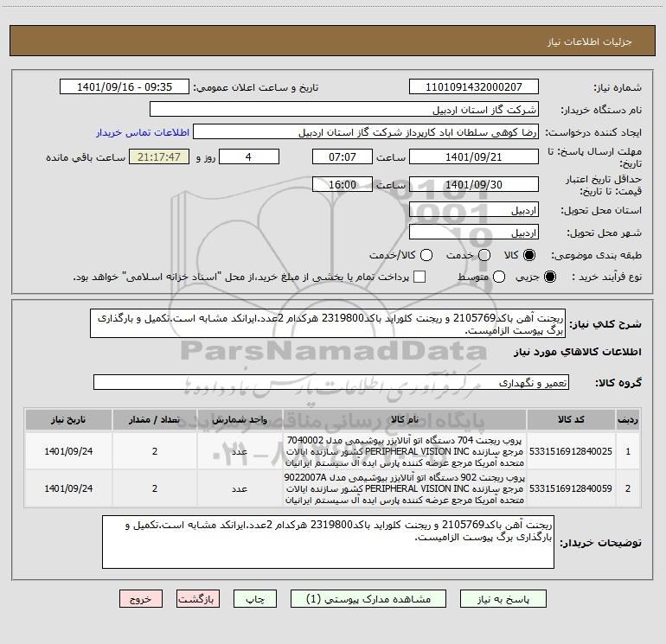
Task: Click the کد کالا column header
Action: pos(571,420)
